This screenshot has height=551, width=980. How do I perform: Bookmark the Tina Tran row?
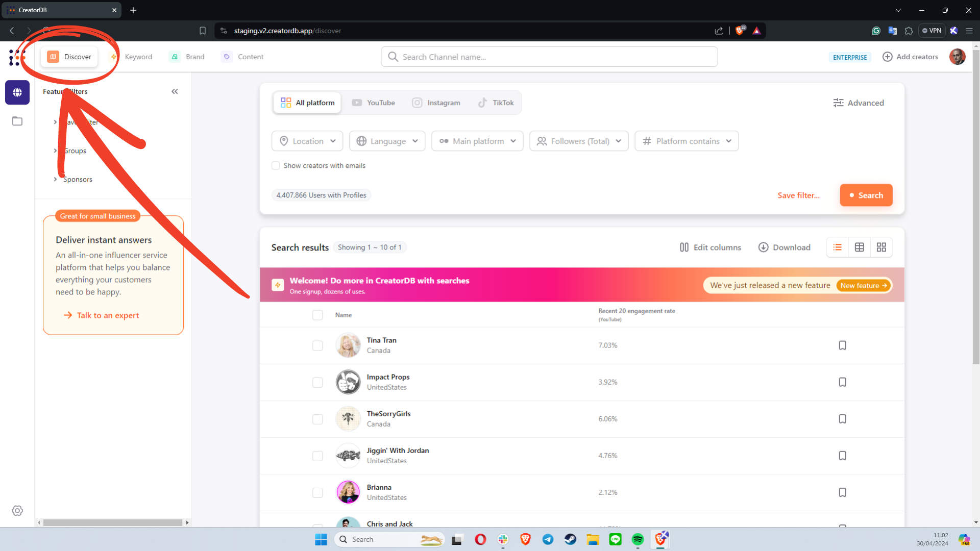[843, 345]
